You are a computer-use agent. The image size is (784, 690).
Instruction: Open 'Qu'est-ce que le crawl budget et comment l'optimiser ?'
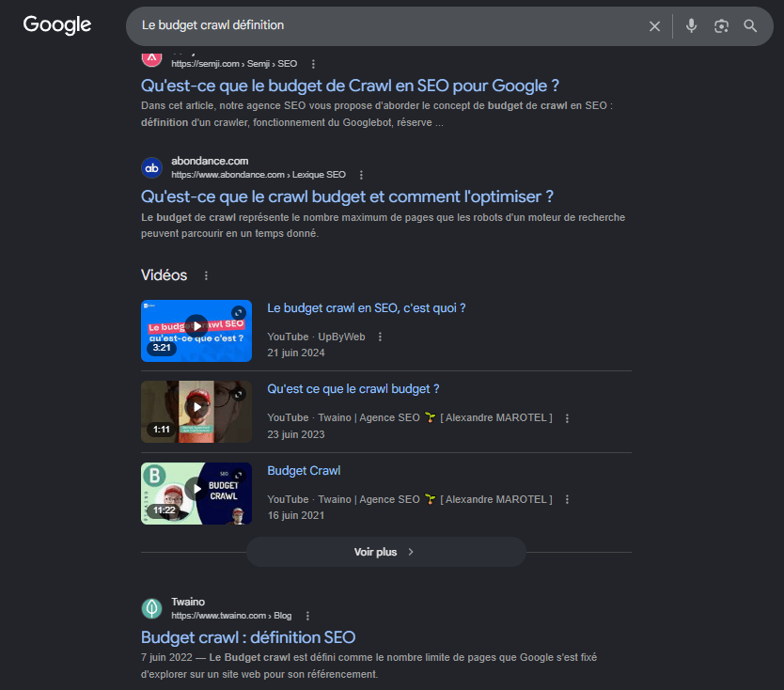click(347, 197)
